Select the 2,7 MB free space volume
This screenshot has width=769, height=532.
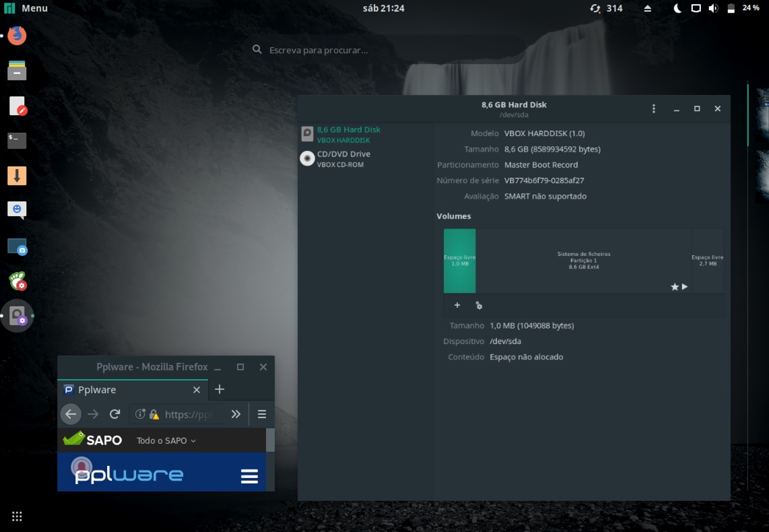click(707, 261)
